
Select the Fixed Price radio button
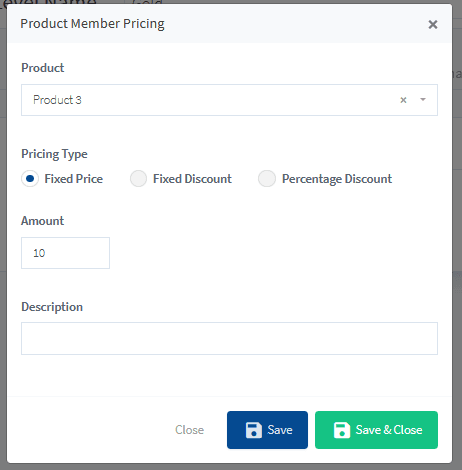(x=30, y=179)
